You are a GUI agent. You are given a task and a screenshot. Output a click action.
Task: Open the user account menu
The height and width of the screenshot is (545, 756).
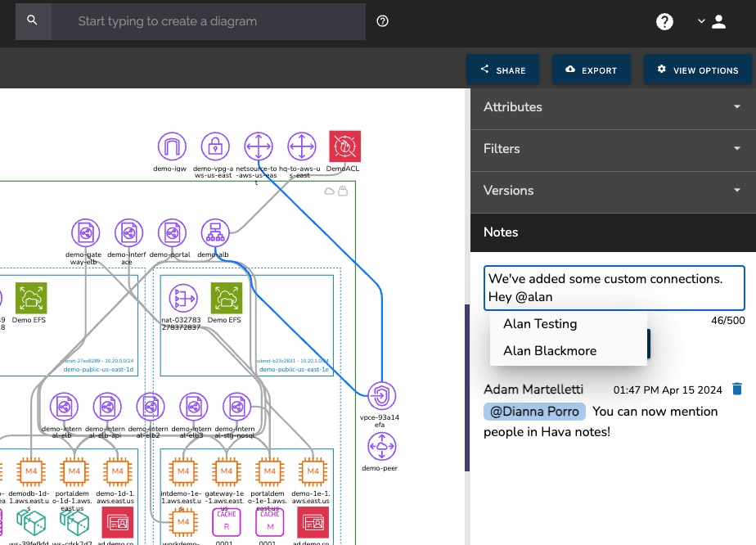[712, 21]
